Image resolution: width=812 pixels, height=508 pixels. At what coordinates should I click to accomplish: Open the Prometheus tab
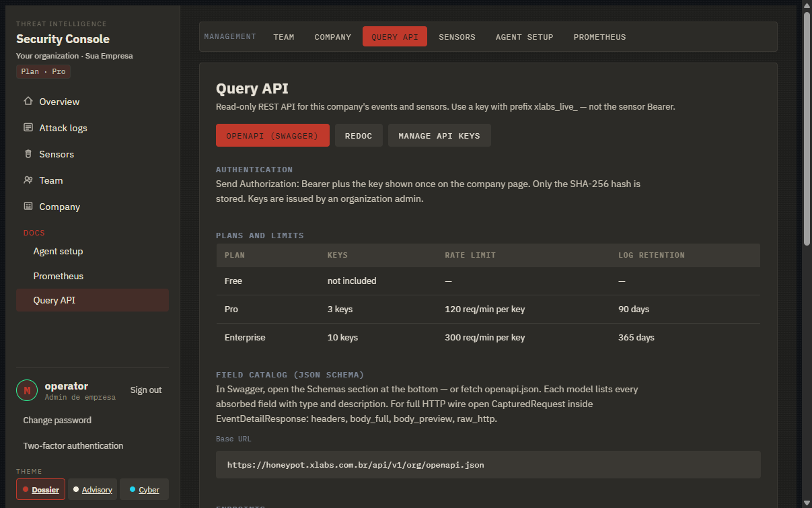click(x=599, y=37)
